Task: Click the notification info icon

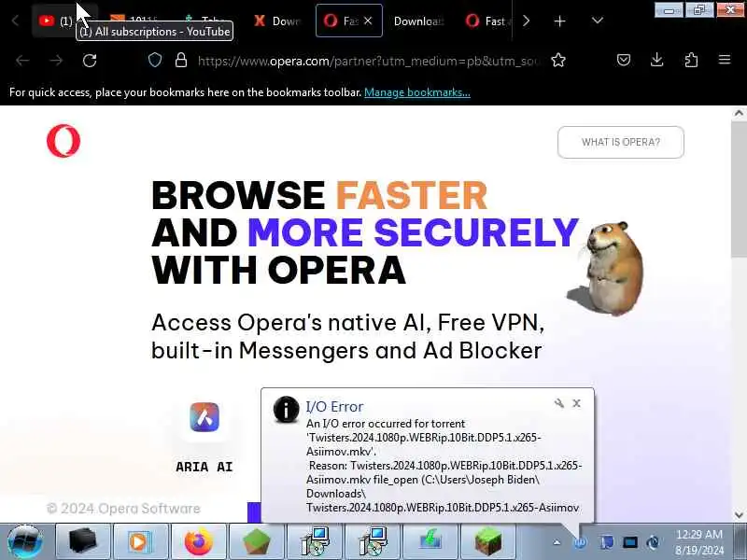Action: coord(286,410)
